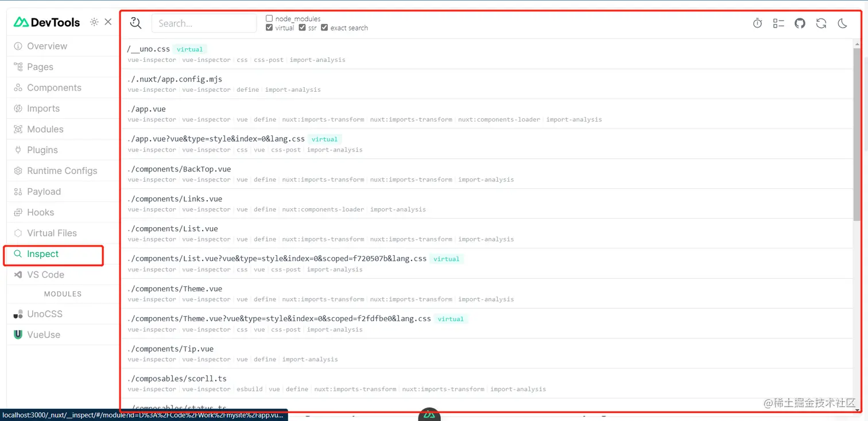
Task: Focus the Search input field
Action: click(x=204, y=24)
